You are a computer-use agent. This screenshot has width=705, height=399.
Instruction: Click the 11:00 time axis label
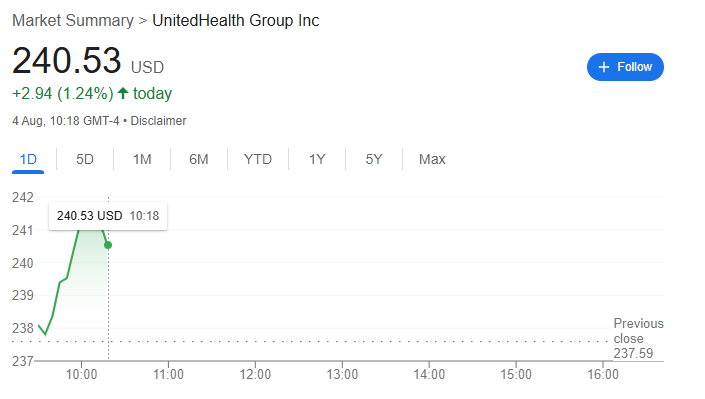(x=168, y=374)
